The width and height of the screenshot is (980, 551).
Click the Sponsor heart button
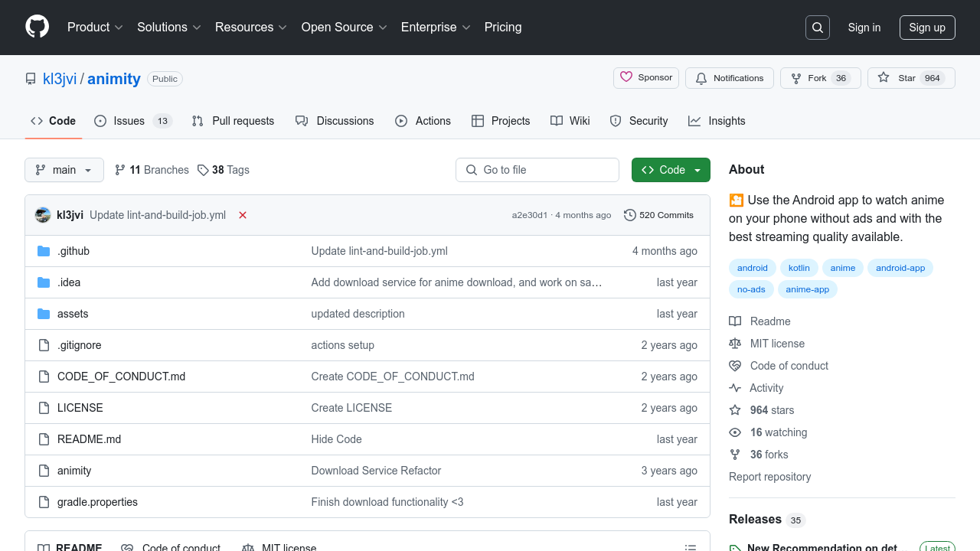coord(646,78)
